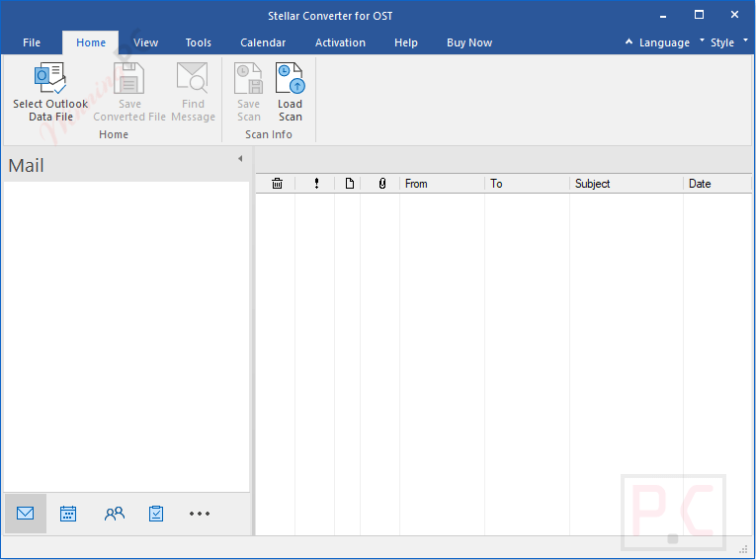Sort messages by From column

442,184
